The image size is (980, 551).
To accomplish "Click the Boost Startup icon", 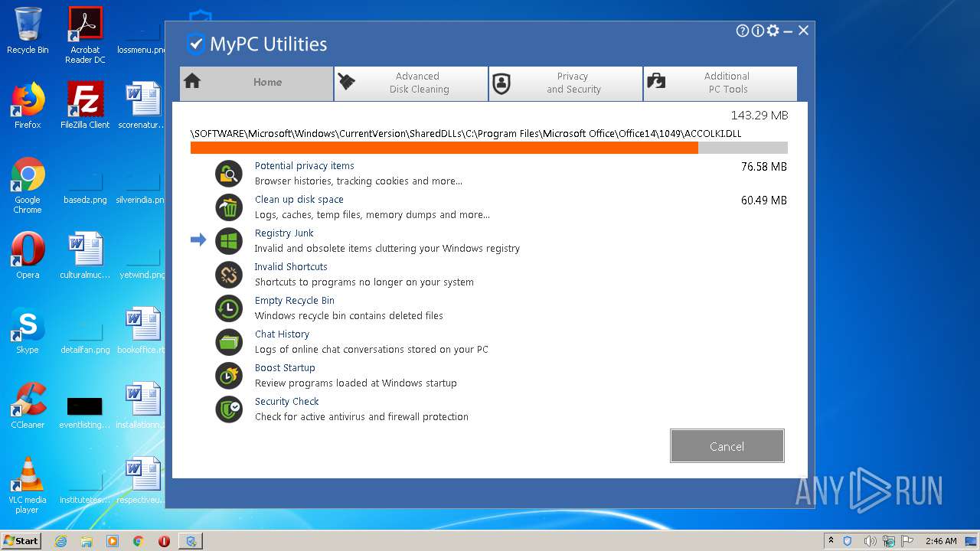I will point(229,376).
